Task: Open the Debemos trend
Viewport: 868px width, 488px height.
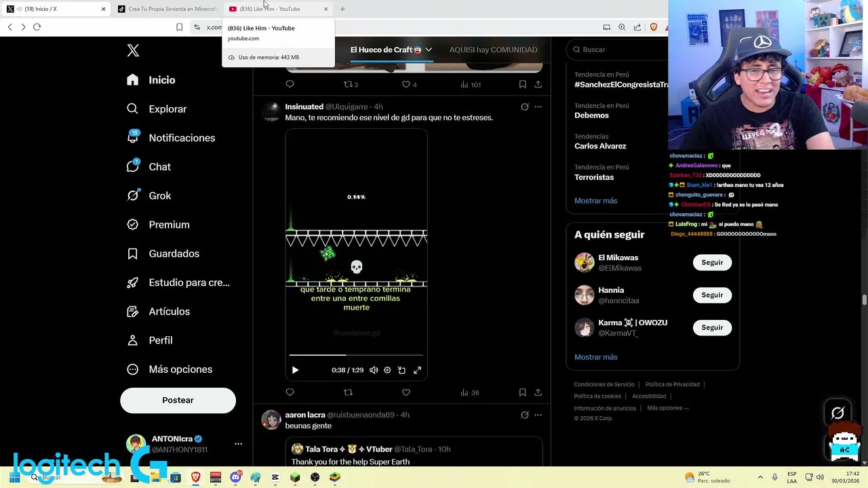Action: pyautogui.click(x=591, y=115)
